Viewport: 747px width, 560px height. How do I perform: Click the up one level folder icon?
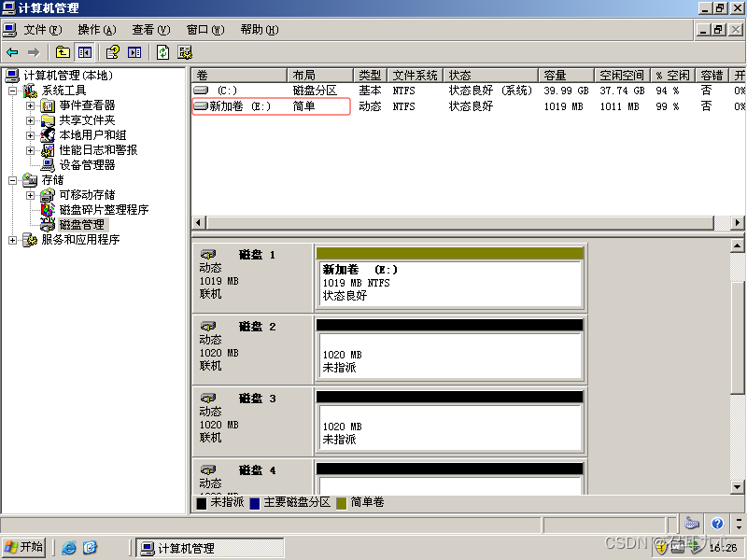pos(63,52)
